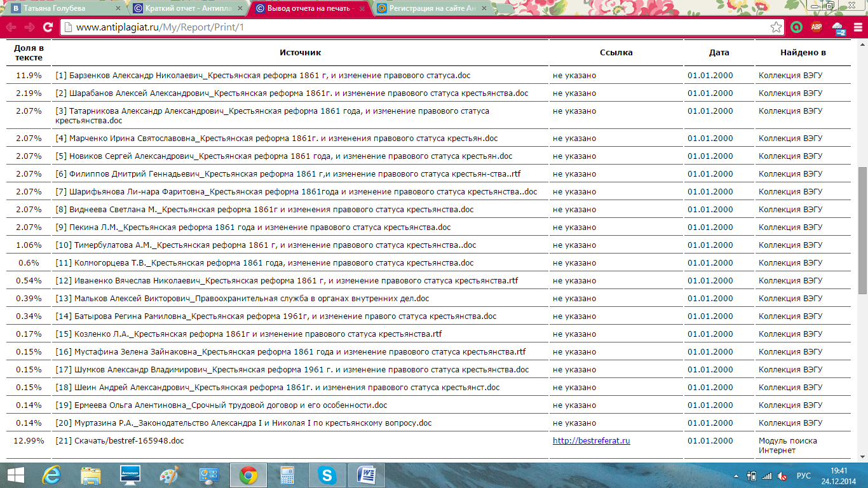Click Модуль поиска Интернет cell

[x=788, y=445]
